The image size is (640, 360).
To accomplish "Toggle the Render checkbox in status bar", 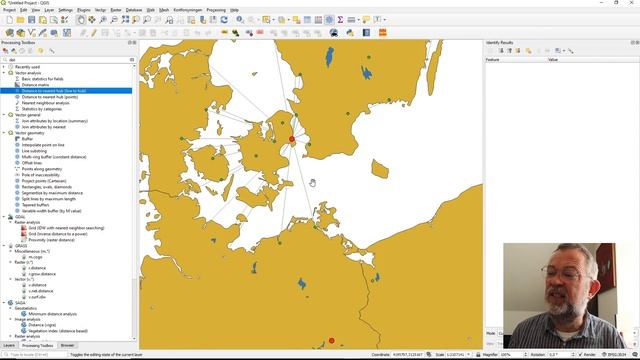I will pyautogui.click(x=581, y=355).
